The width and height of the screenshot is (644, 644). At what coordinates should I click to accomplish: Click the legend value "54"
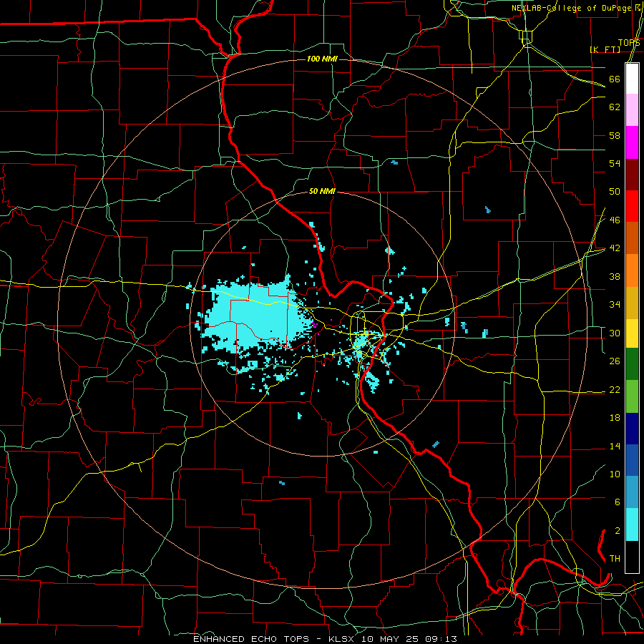[x=615, y=163]
